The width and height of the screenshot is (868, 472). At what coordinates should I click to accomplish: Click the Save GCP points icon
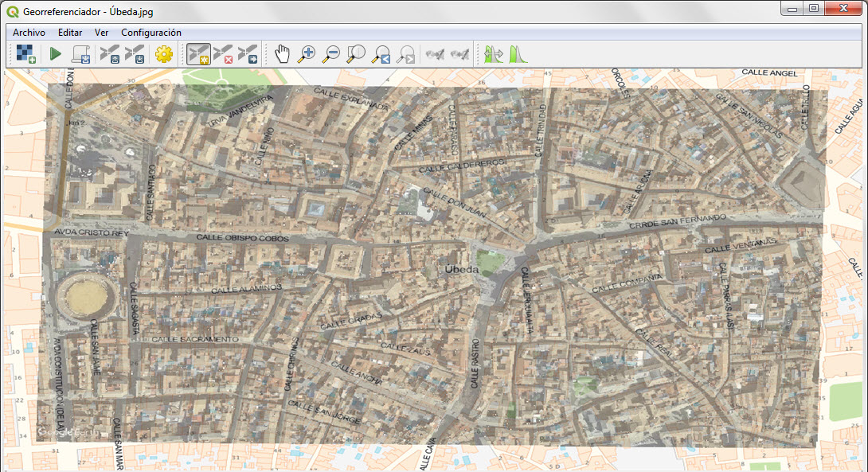[x=135, y=54]
